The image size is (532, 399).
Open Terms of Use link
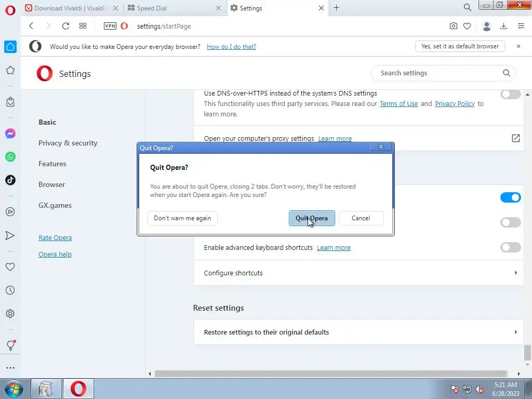[x=398, y=104]
